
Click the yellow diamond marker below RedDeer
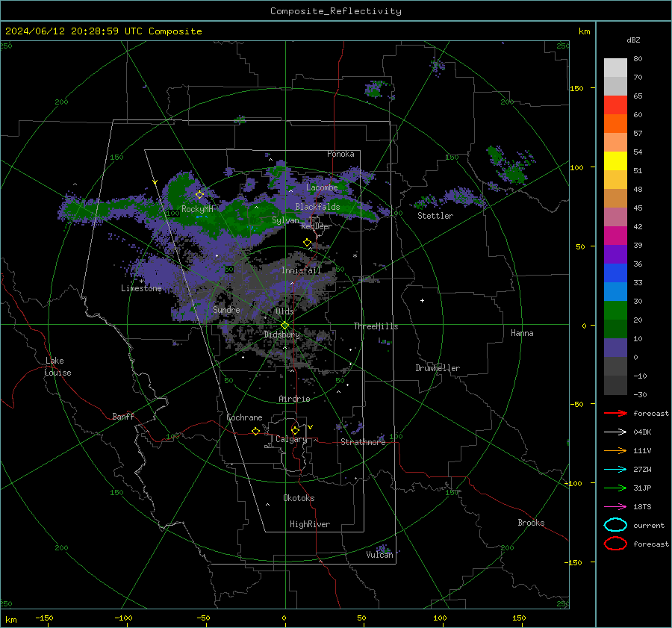(x=308, y=243)
